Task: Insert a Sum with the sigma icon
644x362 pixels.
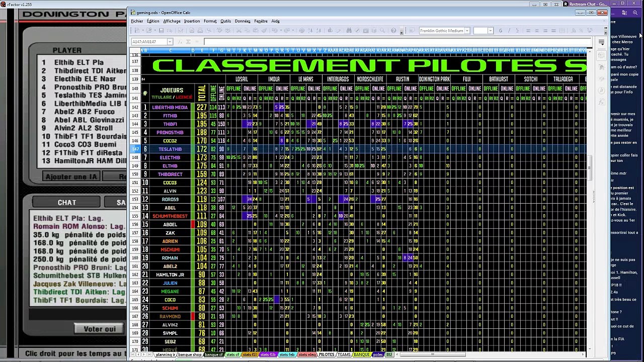Action: point(189,42)
